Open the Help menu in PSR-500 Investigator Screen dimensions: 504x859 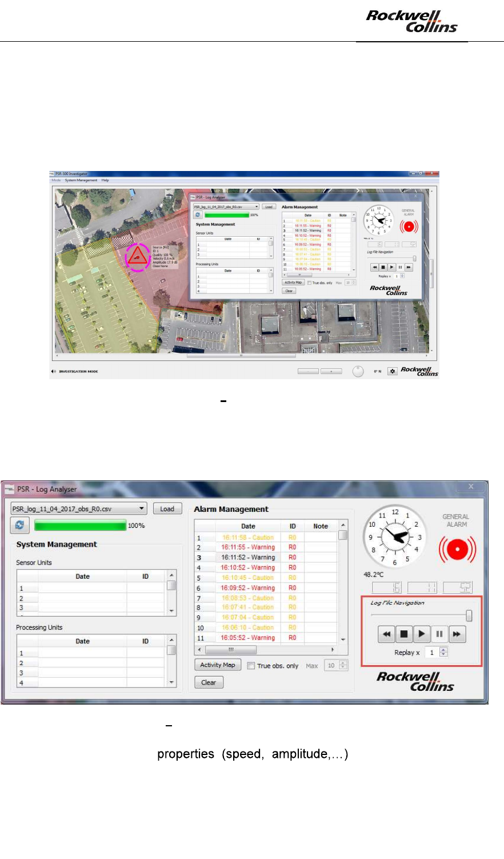click(105, 180)
